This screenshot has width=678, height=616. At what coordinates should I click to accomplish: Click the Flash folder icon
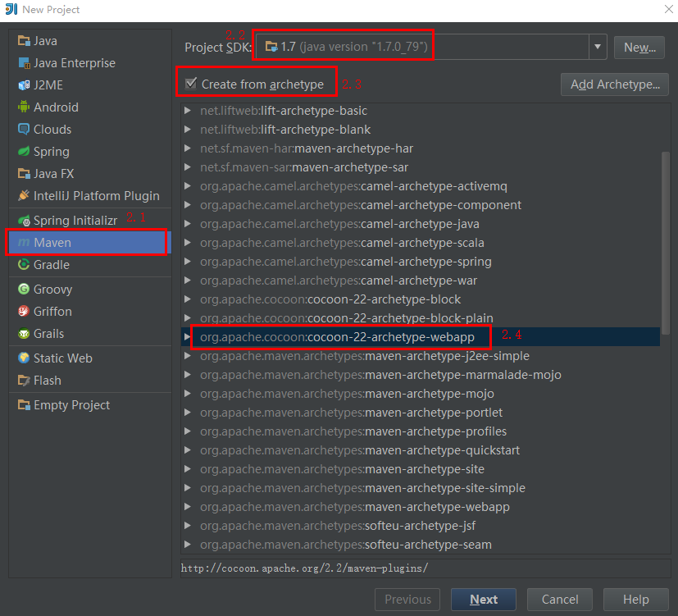tap(24, 381)
